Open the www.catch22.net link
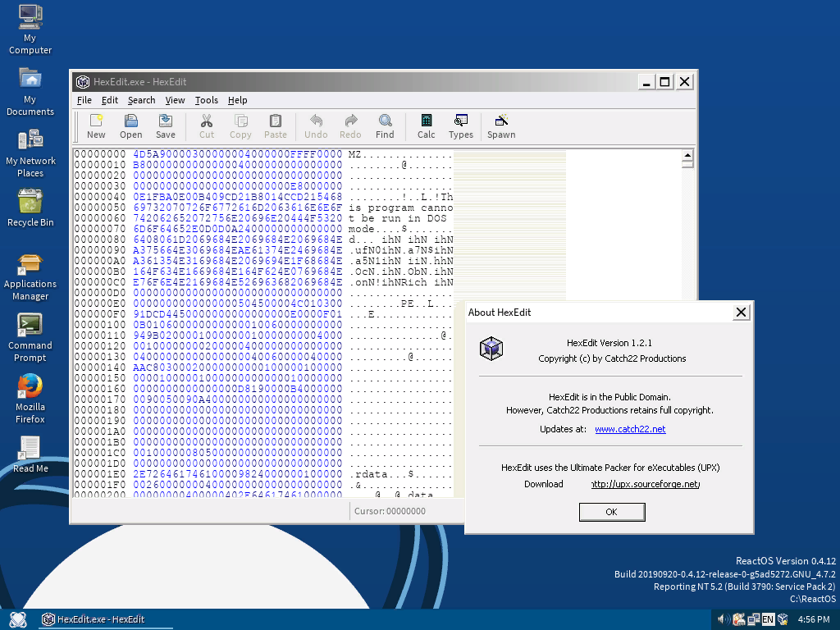Viewport: 840px width, 630px height. coord(630,429)
